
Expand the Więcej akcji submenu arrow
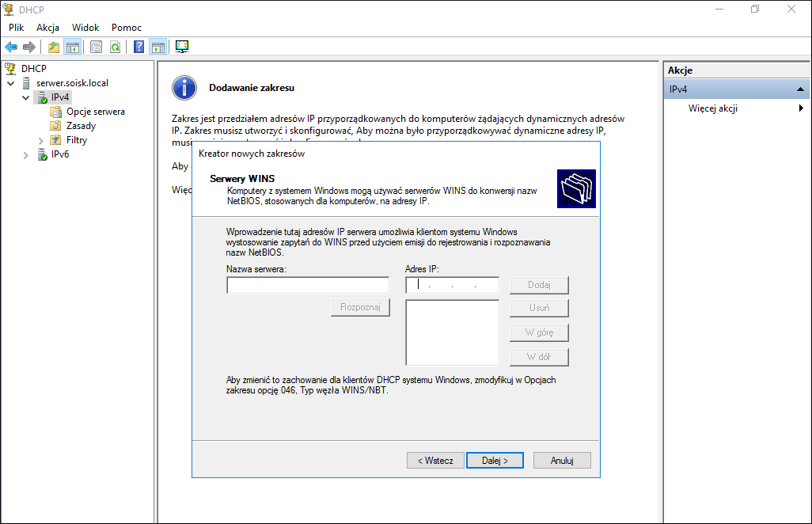pyautogui.click(x=801, y=108)
